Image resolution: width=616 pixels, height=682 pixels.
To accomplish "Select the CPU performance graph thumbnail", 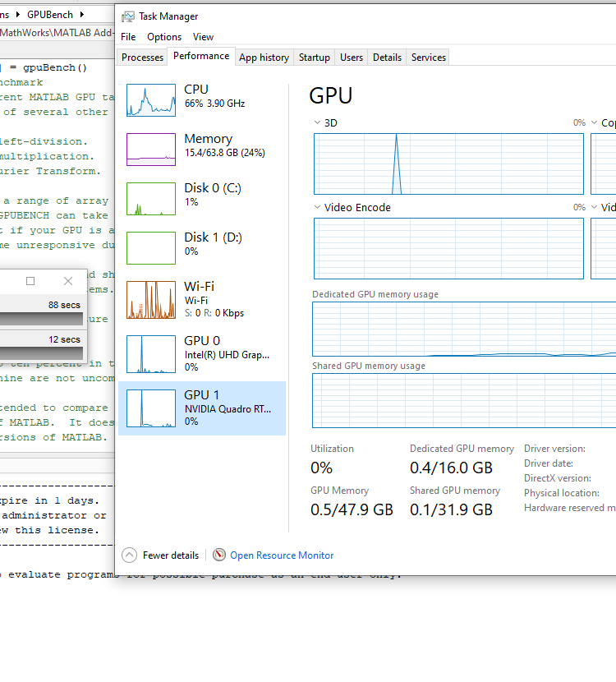I will coord(151,100).
